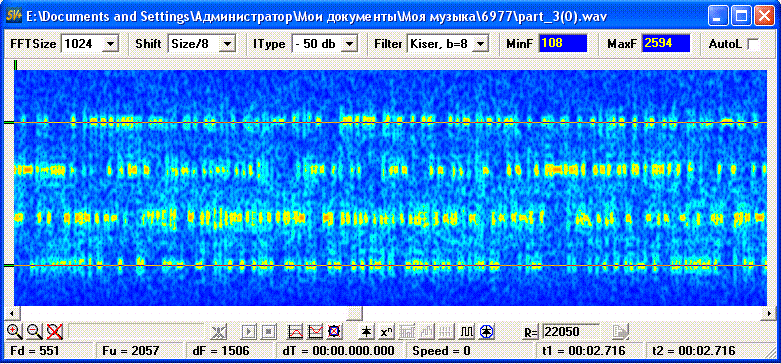Start playback with the play button
The image size is (781, 364).
pyautogui.click(x=250, y=331)
